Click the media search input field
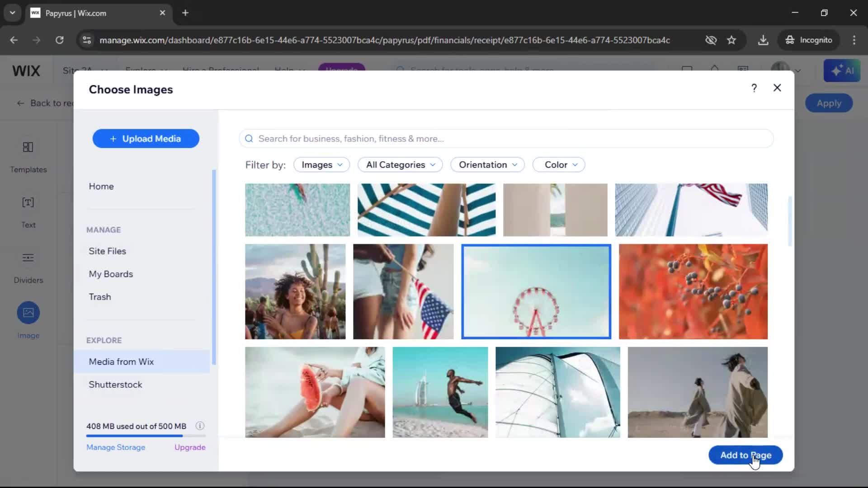The image size is (868, 488). point(506,139)
